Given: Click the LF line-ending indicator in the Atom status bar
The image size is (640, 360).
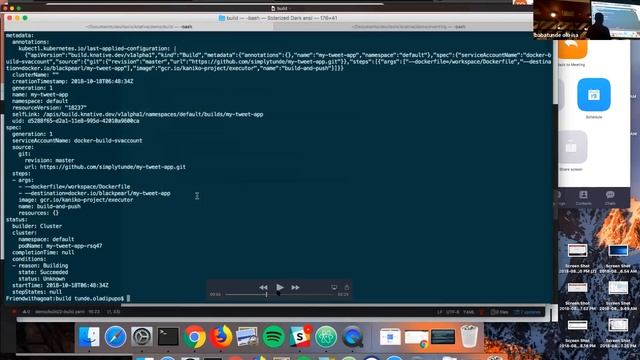Looking at the screenshot, I should tap(440, 312).
